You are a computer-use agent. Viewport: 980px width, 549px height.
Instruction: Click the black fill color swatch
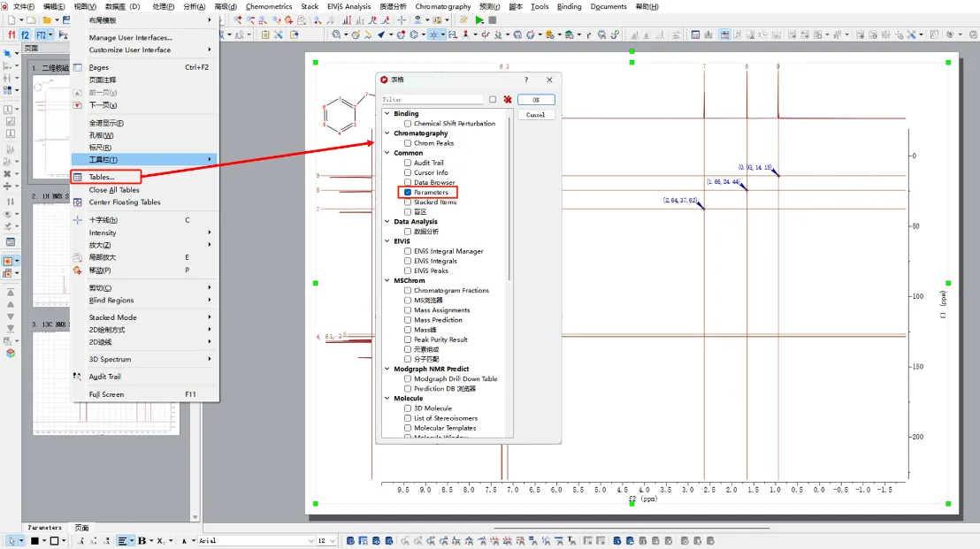coord(34,540)
